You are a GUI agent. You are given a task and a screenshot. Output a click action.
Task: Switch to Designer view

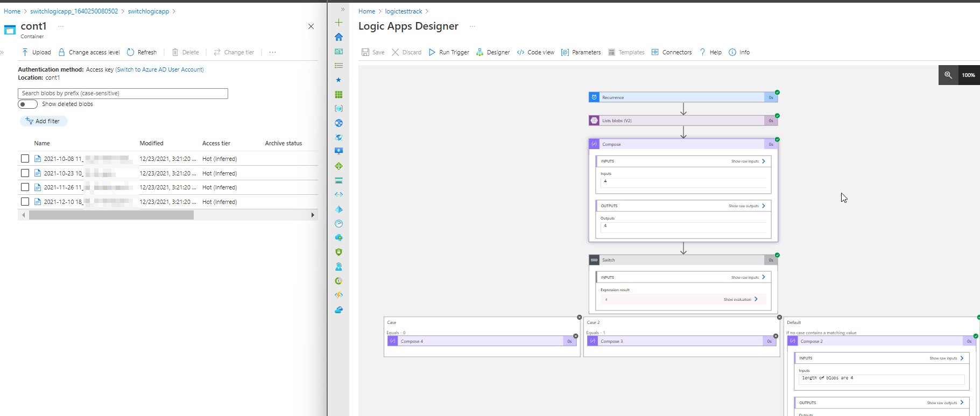pyautogui.click(x=493, y=52)
